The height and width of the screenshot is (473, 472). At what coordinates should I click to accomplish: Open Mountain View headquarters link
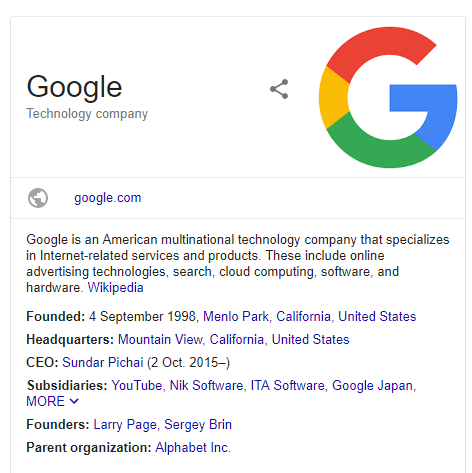click(160, 339)
